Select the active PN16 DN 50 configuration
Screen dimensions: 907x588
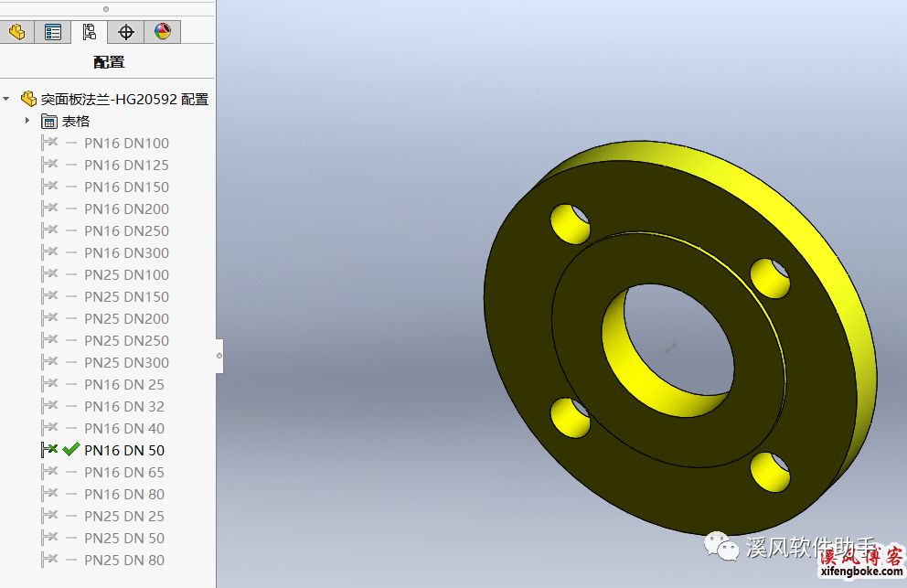click(x=124, y=450)
